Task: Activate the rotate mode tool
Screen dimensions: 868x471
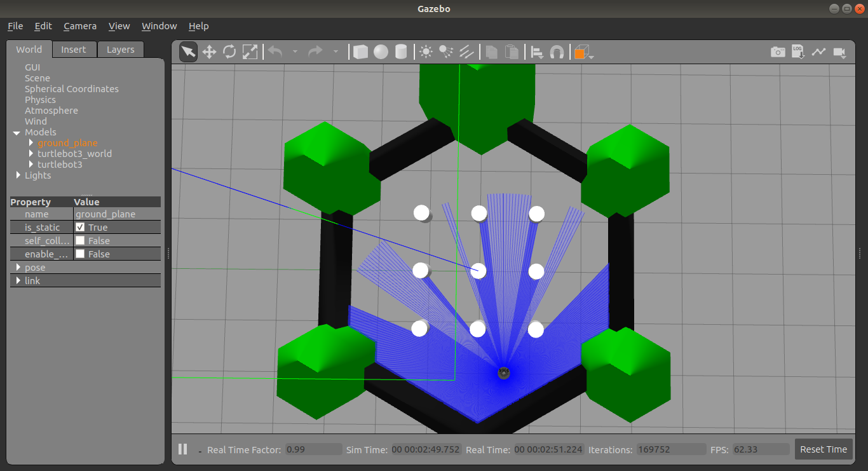Action: tap(229, 51)
